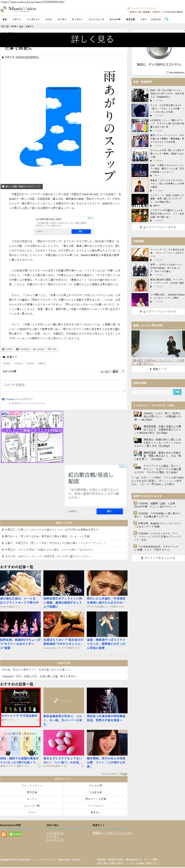Click the blue 検索 button in 記事の検索 section
This screenshot has width=185, height=868.
point(178,392)
